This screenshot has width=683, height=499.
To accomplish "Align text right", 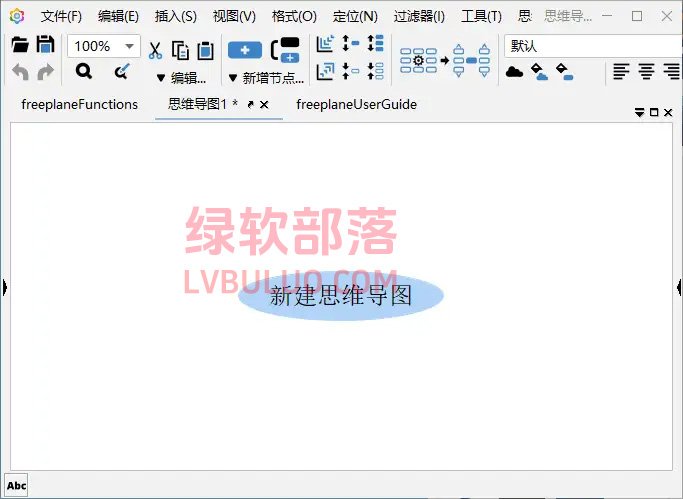I will (671, 71).
